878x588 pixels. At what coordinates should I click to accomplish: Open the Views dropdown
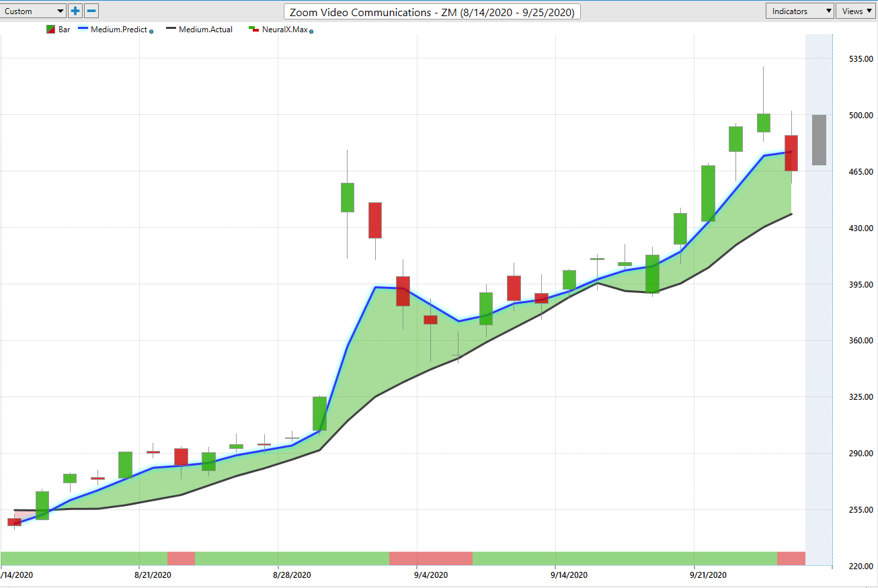[x=857, y=11]
